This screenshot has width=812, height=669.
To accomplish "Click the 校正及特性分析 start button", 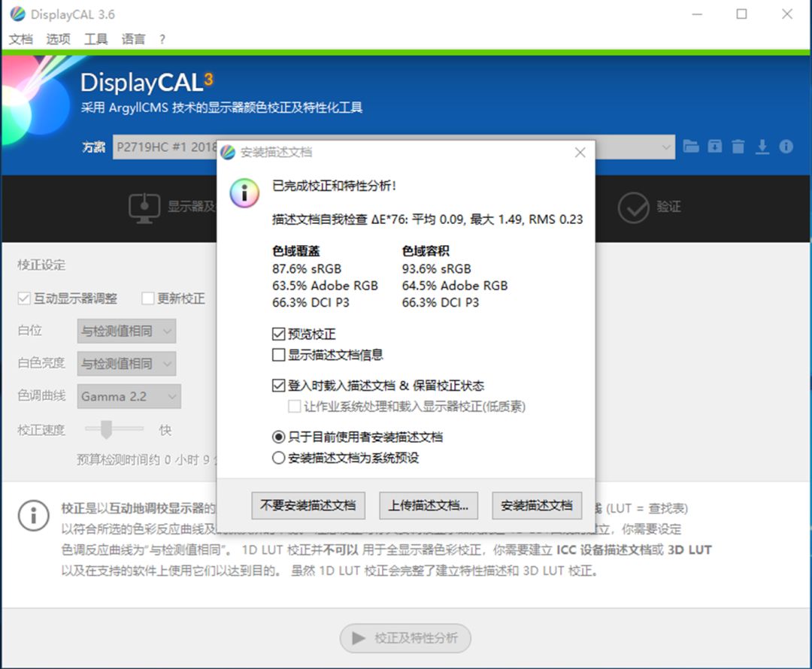I will tap(405, 638).
